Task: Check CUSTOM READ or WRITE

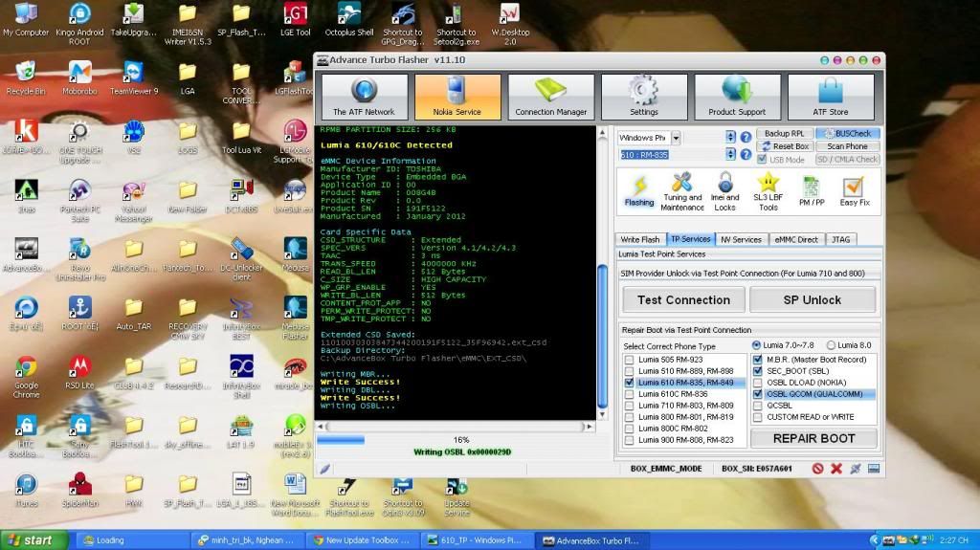Action: 758,417
